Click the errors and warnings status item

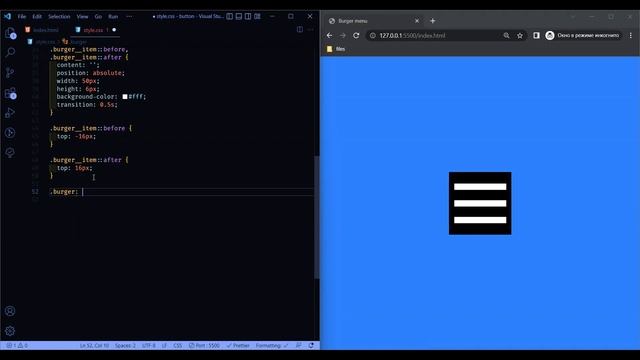(17, 345)
